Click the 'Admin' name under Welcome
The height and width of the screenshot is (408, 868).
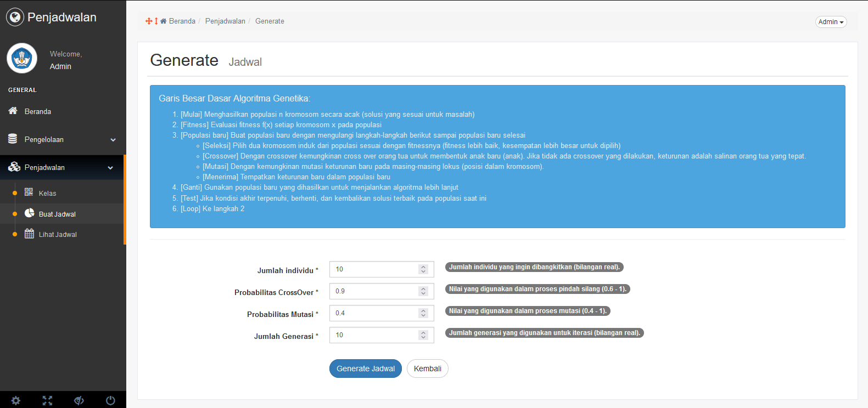point(60,66)
